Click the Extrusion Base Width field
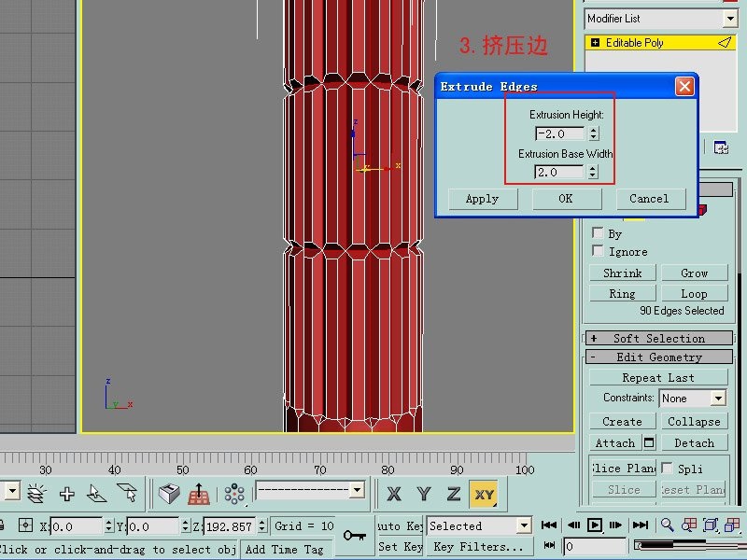 558,172
